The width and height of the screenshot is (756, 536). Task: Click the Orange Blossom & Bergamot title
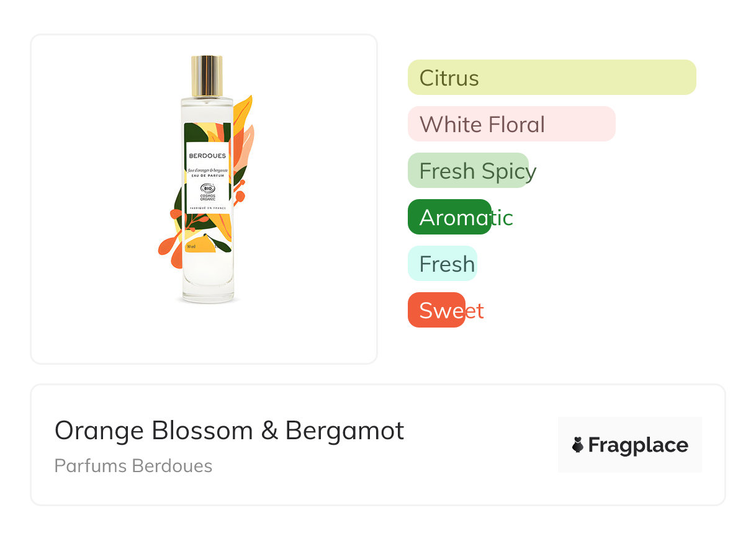229,431
